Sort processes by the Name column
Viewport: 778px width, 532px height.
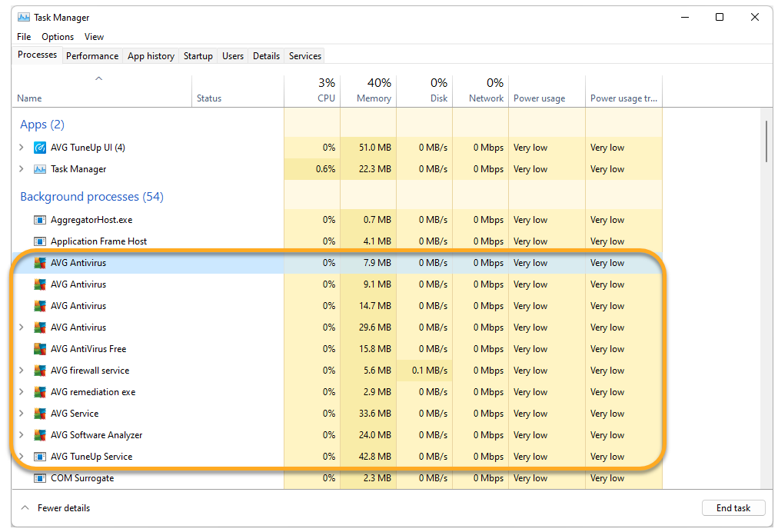[x=101, y=91]
